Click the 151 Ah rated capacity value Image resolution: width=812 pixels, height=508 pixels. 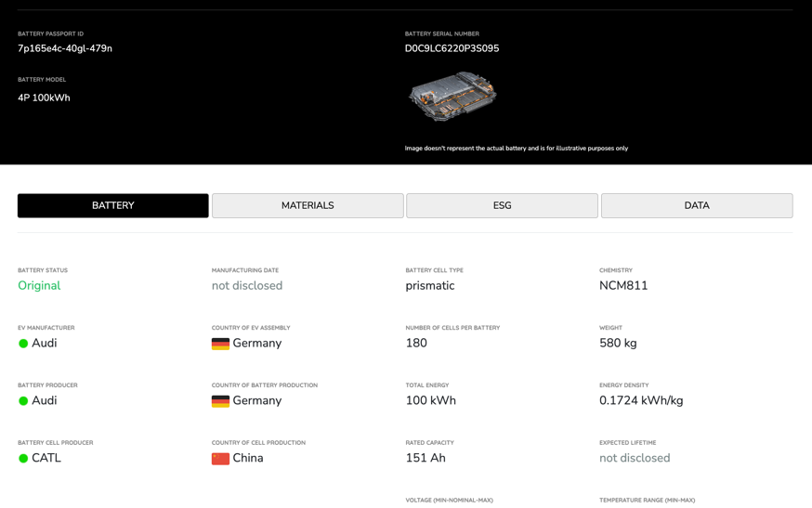click(x=426, y=458)
